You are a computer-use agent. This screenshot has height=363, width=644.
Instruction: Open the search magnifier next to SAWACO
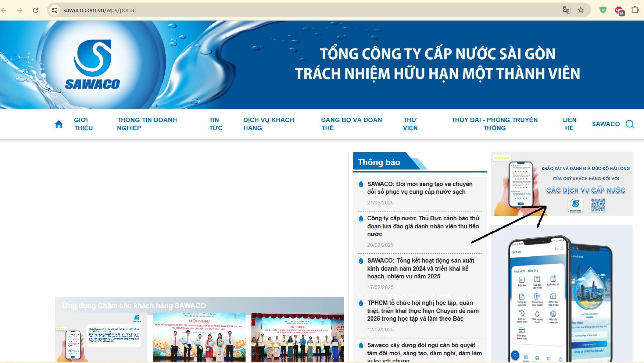[x=630, y=124]
